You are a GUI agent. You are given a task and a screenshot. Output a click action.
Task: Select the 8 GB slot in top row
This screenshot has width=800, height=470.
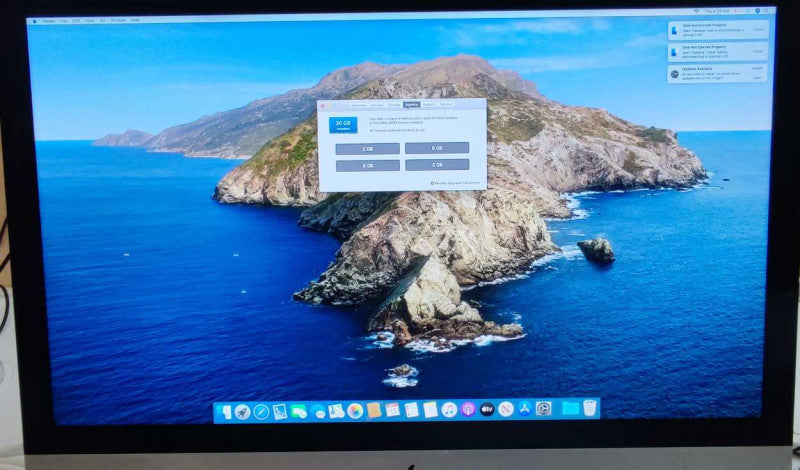pyautogui.click(x=437, y=148)
